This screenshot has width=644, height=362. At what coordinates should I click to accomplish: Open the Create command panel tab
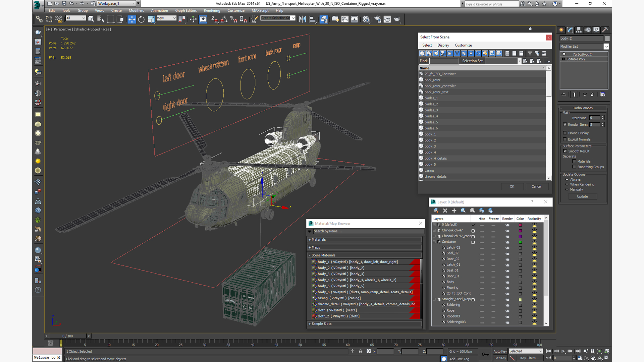coord(561,30)
